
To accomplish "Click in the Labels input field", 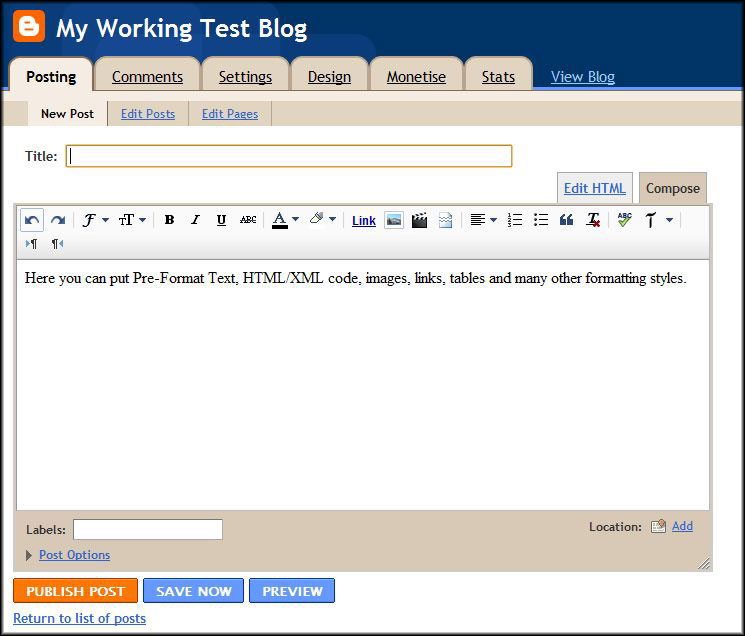I will 148,529.
